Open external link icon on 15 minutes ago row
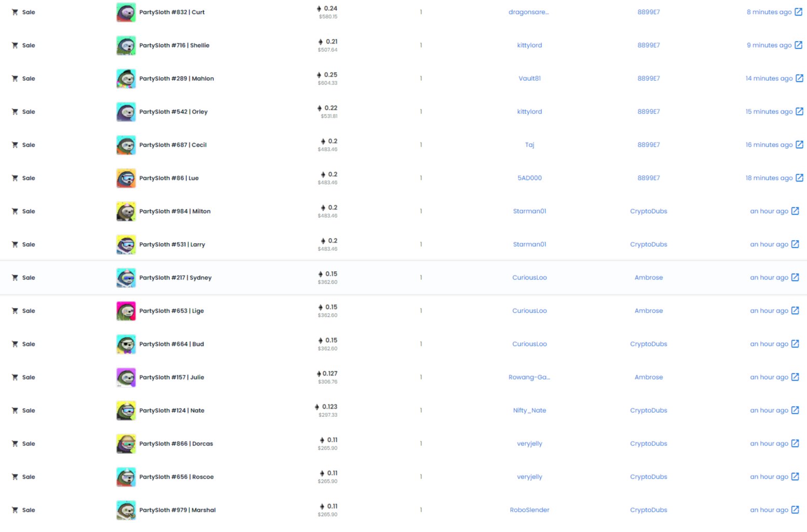The height and width of the screenshot is (532, 807). pos(799,111)
